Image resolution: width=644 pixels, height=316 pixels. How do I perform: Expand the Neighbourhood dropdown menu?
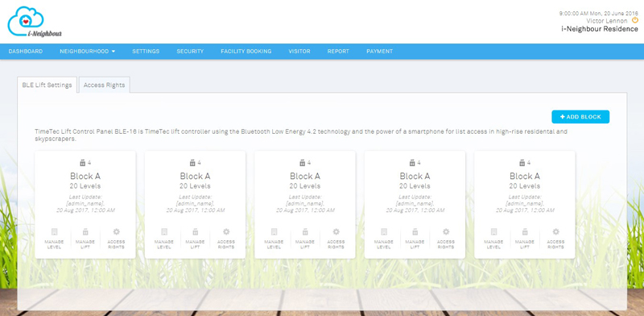point(88,52)
